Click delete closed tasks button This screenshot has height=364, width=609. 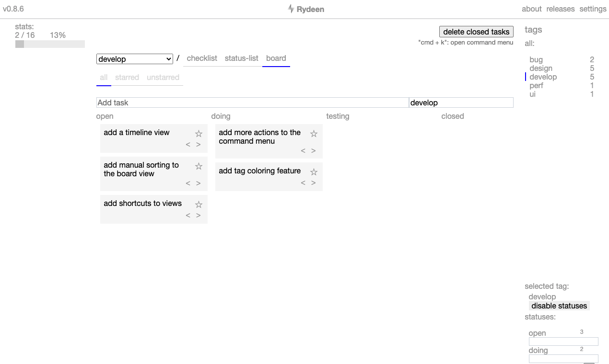[x=476, y=32]
